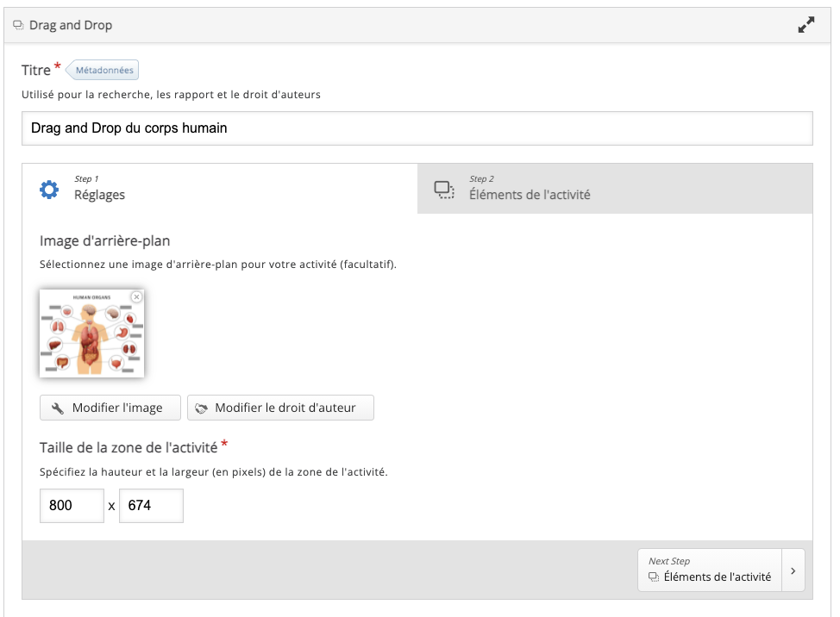Screen dimensions: 840x617
Task: Select the human organs background thumbnail
Action: pyautogui.click(x=91, y=333)
